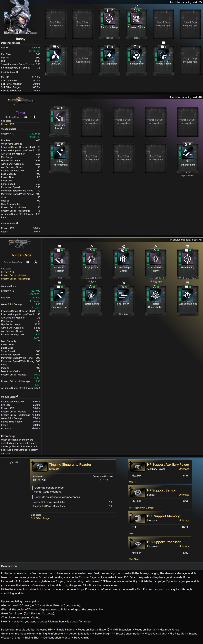
Task: Click the hexagon badge icon beside Machine Gun
Action: 35,117
